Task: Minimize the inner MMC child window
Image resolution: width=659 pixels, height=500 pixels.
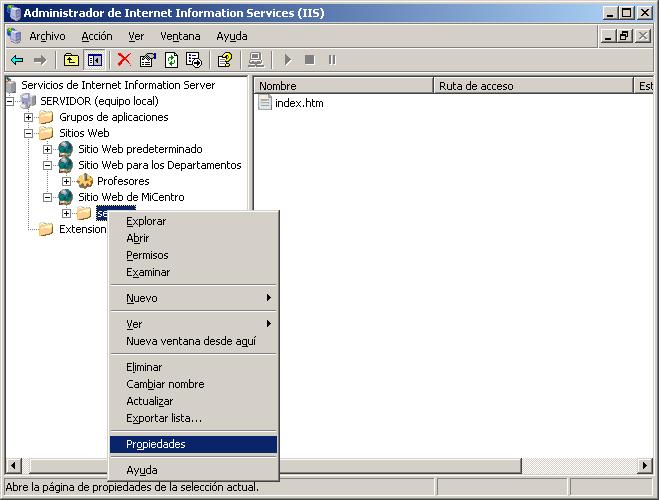Action: (x=608, y=36)
